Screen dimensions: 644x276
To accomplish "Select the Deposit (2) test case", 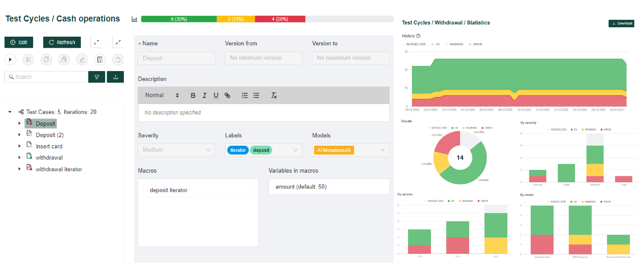I will pyautogui.click(x=50, y=135).
